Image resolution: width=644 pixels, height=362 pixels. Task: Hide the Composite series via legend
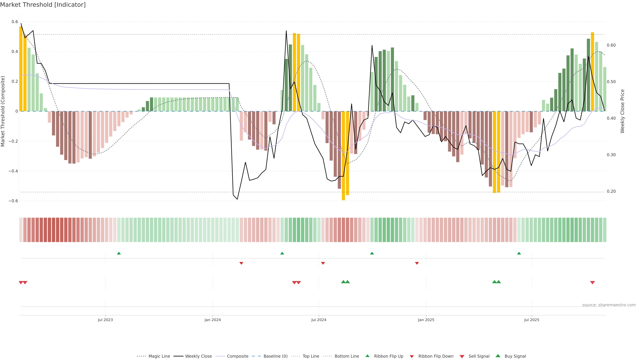point(237,356)
